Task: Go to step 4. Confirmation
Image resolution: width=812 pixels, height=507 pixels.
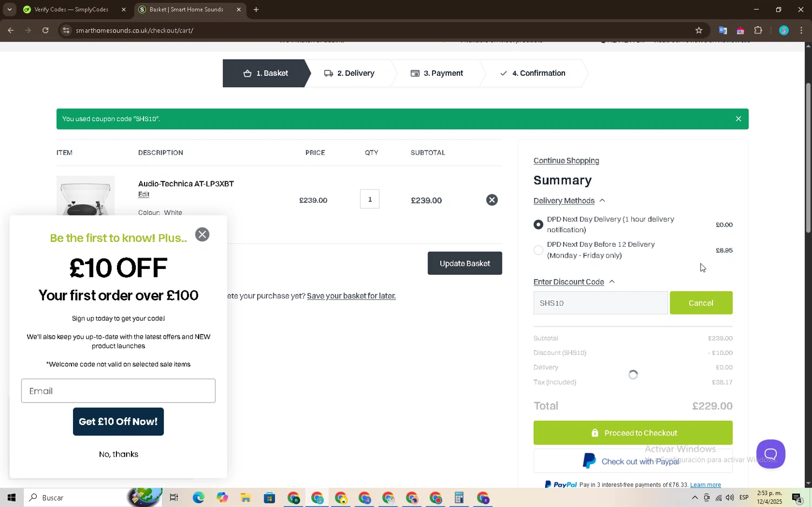Action: coord(533,73)
